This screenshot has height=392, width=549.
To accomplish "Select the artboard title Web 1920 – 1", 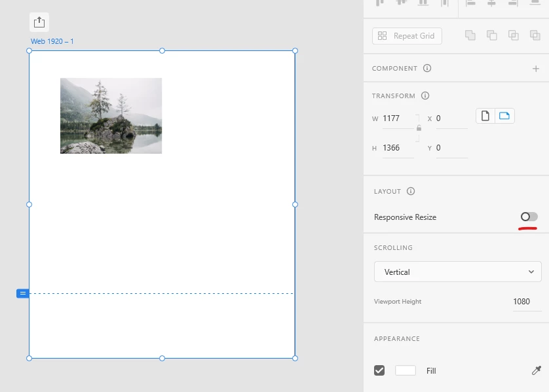I will pos(52,41).
